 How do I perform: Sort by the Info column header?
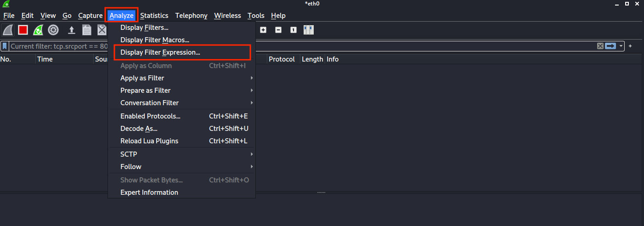484,59
